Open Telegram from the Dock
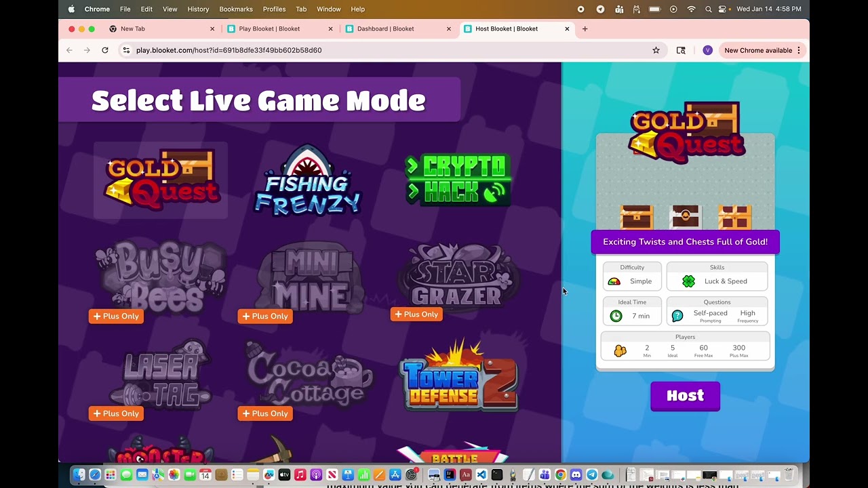 pos(592,474)
